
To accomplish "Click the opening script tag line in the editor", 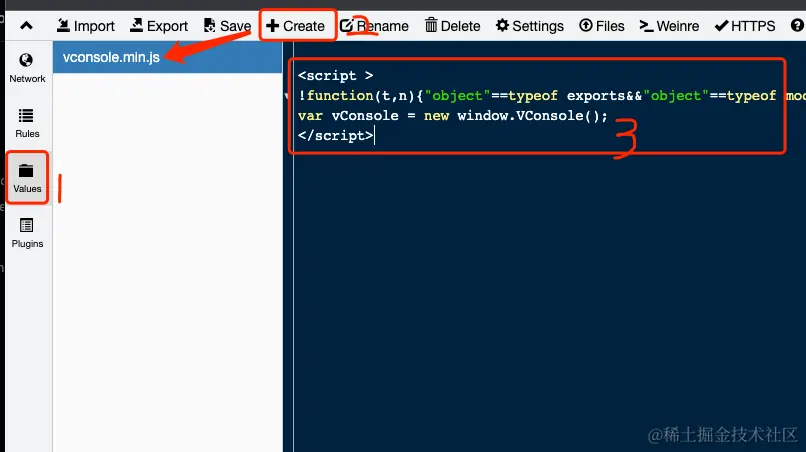I will point(336,76).
